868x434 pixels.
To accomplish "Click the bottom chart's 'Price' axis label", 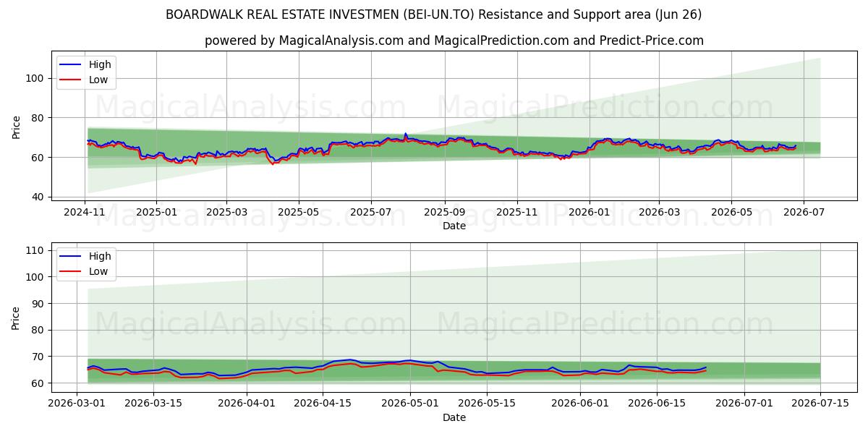I will (x=16, y=318).
